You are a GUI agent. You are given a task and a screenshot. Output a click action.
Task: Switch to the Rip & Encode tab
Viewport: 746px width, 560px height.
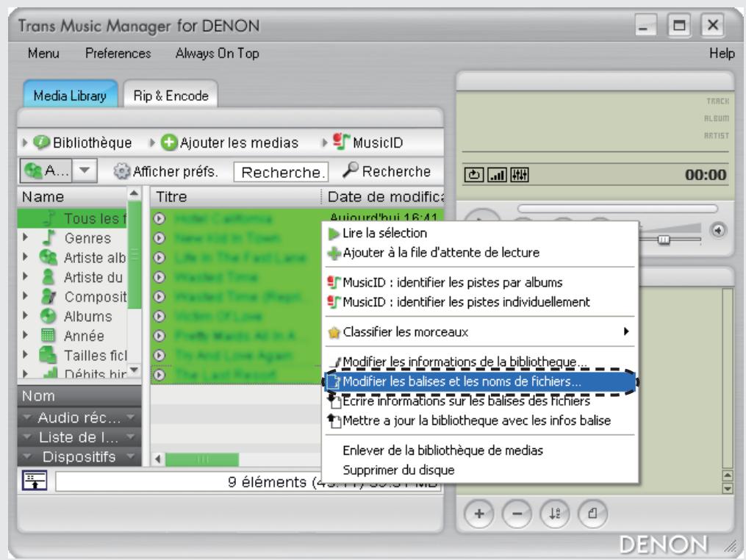coord(171,95)
